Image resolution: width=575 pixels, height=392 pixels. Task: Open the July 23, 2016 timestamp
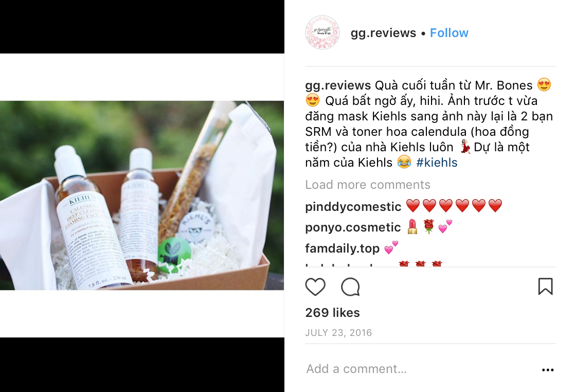[x=338, y=333]
